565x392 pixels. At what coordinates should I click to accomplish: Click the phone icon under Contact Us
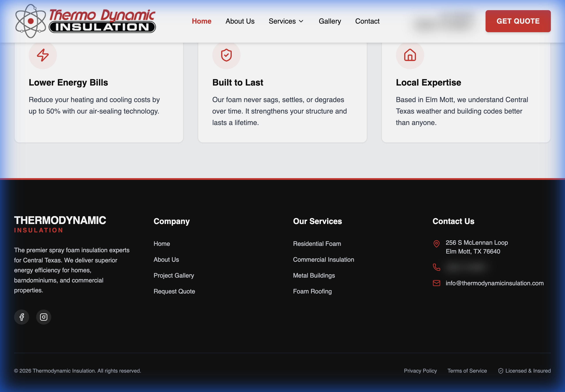[436, 267]
